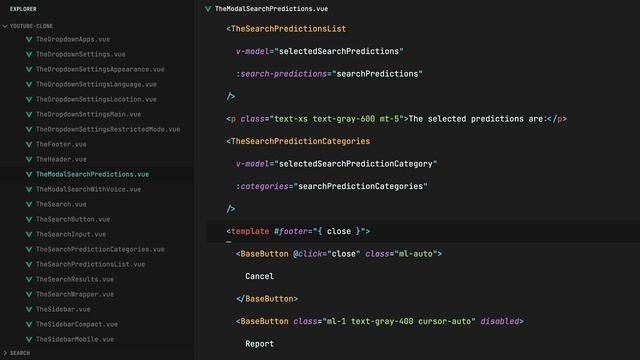
Task: Click Vue icon beside TheDropdownApps.vue
Action: coord(29,40)
